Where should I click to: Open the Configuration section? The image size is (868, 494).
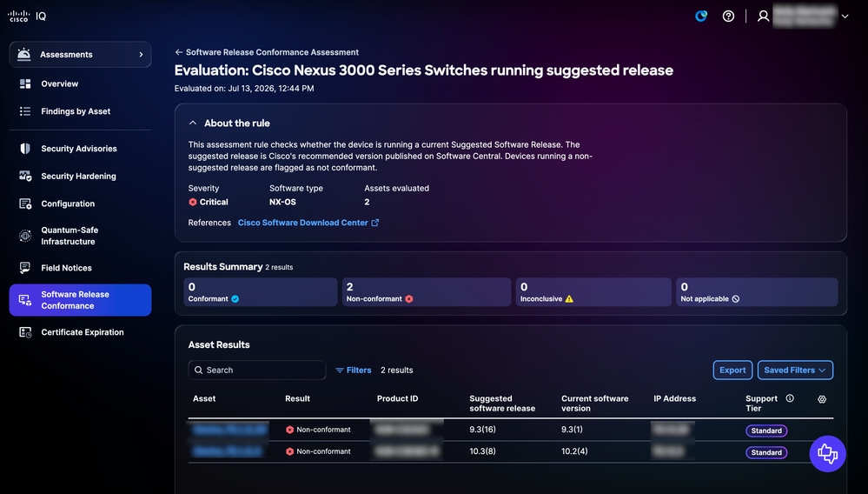click(68, 204)
